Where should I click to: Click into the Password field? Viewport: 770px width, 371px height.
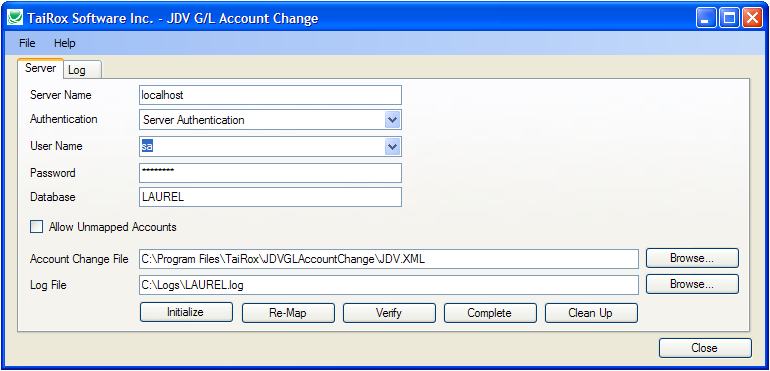point(270,172)
